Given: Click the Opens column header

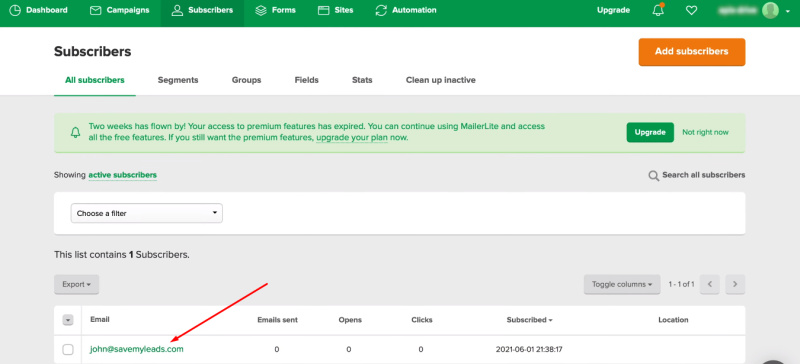Looking at the screenshot, I should pyautogui.click(x=350, y=320).
